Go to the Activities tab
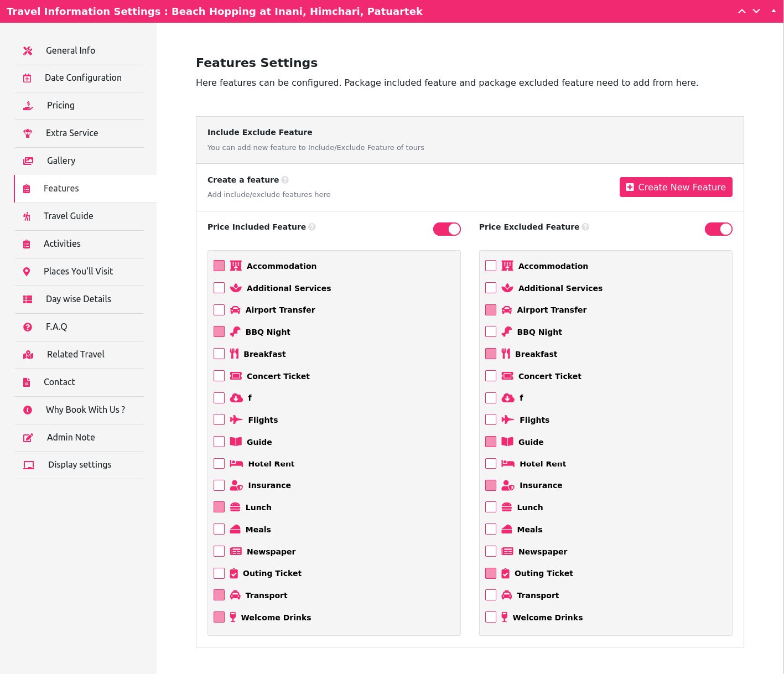This screenshot has height=674, width=784. tap(79, 244)
